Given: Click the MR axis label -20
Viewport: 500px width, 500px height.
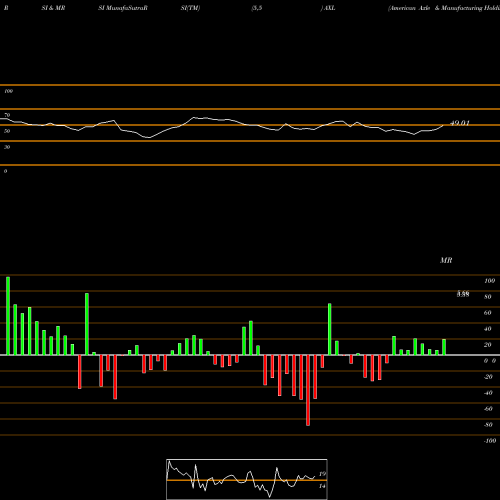Looking at the screenshot, I should tap(488, 377).
